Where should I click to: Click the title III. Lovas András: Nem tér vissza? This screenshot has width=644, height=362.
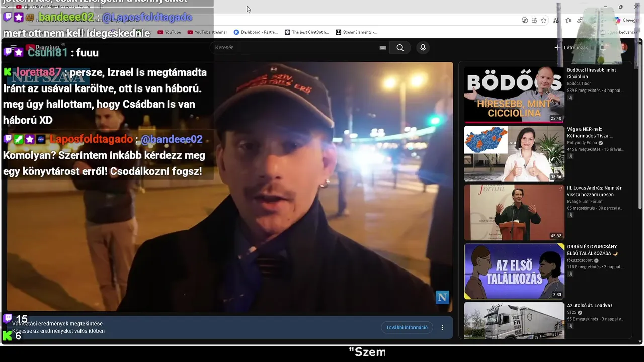(594, 191)
